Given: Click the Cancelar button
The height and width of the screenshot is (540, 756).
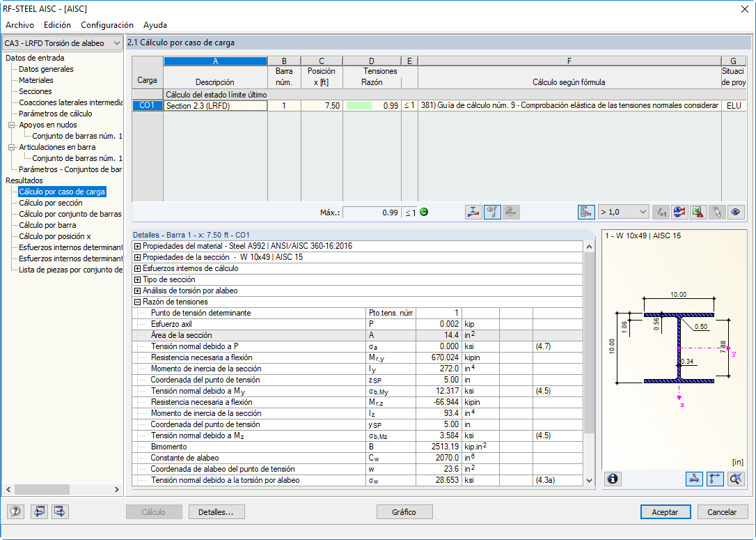Looking at the screenshot, I should click(x=722, y=512).
